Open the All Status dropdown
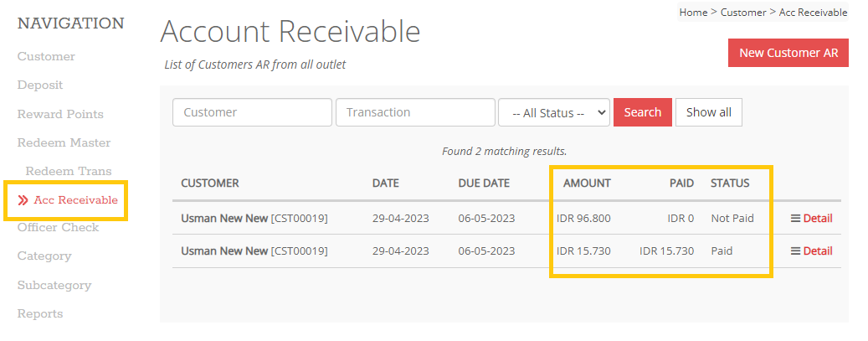Screen dimensions: 868x341 click(x=553, y=113)
